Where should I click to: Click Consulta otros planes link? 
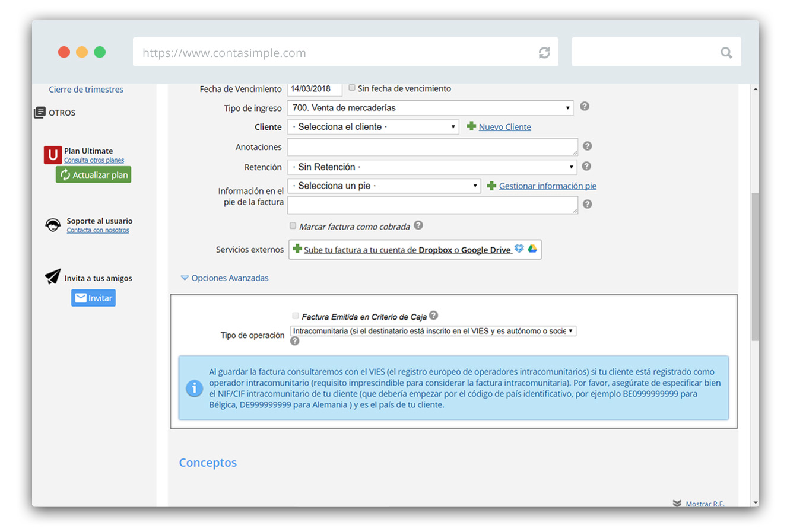94,160
